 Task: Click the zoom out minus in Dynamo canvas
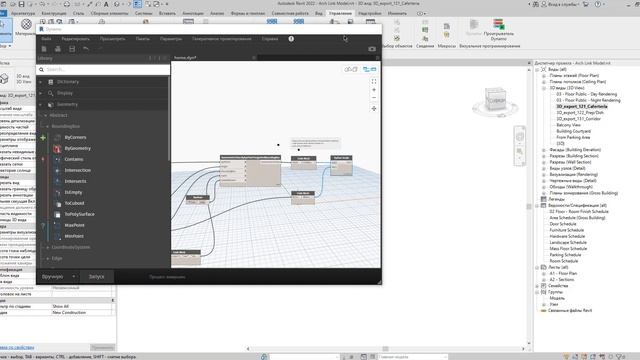click(374, 98)
